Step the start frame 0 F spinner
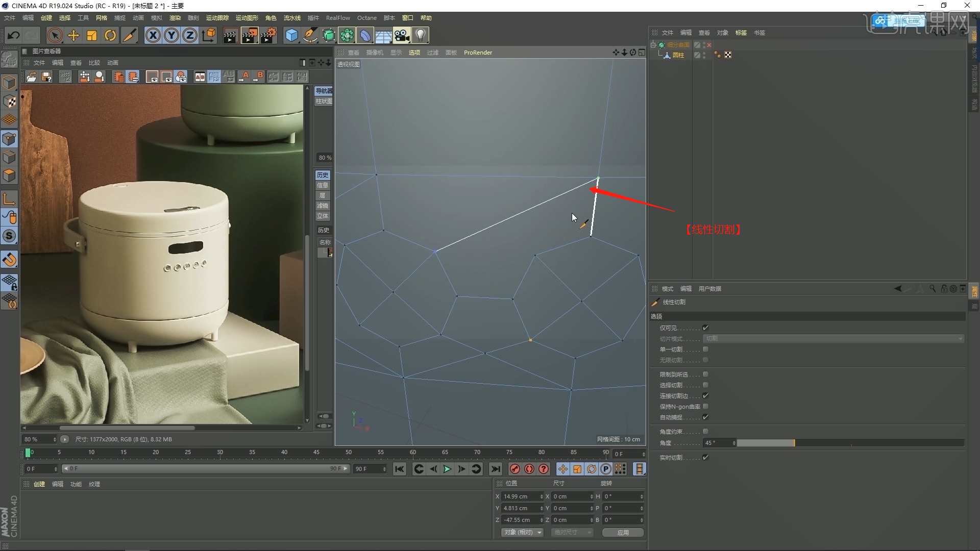 point(55,469)
